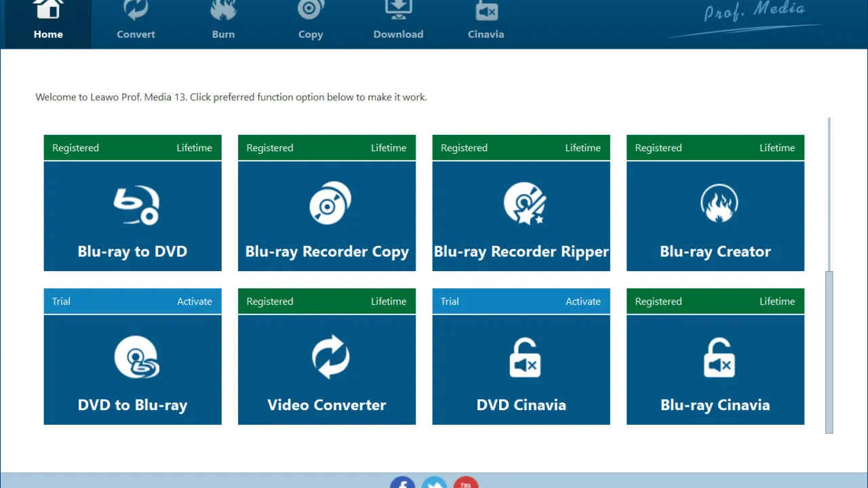Open the Facebook icon in footer
This screenshot has height=488, width=868.
[402, 482]
